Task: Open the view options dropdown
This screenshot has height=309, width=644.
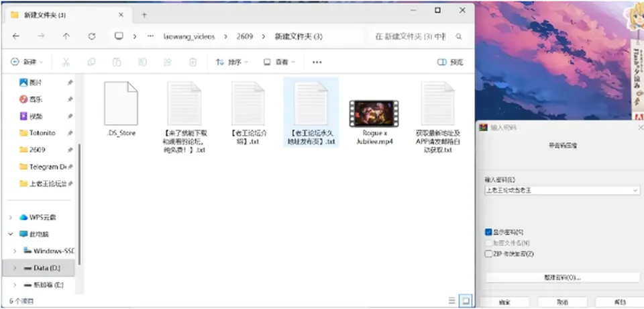Action: 279,62
